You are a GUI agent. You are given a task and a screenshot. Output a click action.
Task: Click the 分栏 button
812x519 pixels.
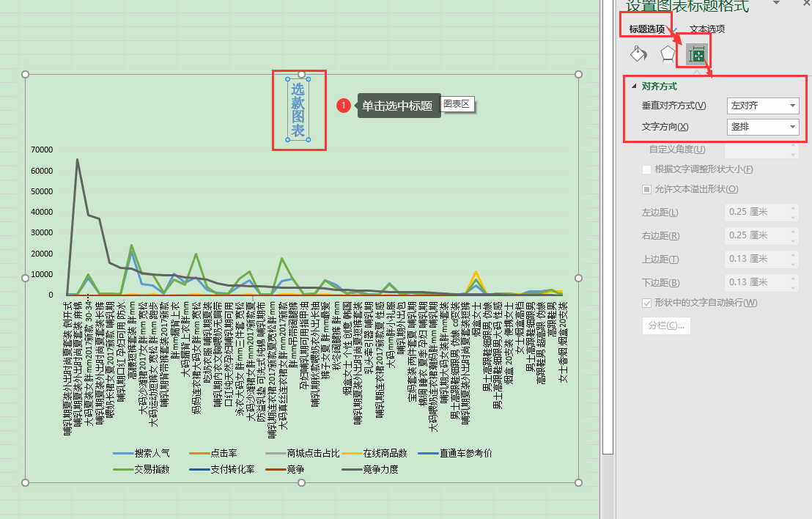665,325
